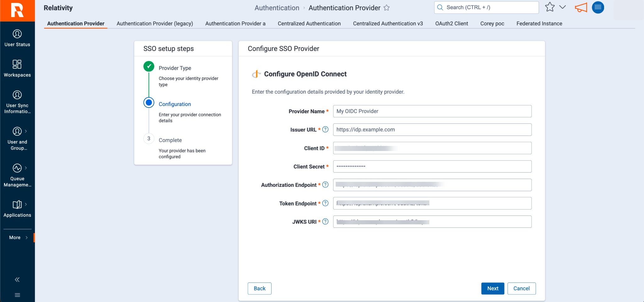Show help for Issuer URL
This screenshot has height=302, width=644.
pos(325,129)
